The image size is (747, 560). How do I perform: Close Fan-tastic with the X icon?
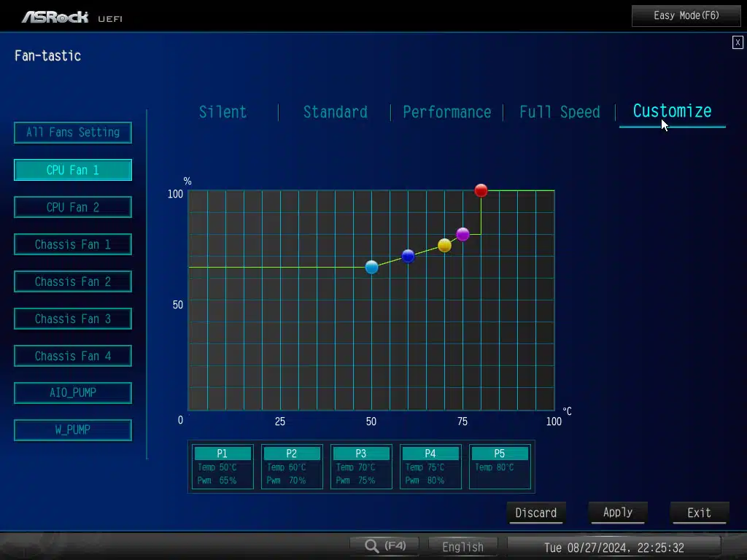click(738, 43)
